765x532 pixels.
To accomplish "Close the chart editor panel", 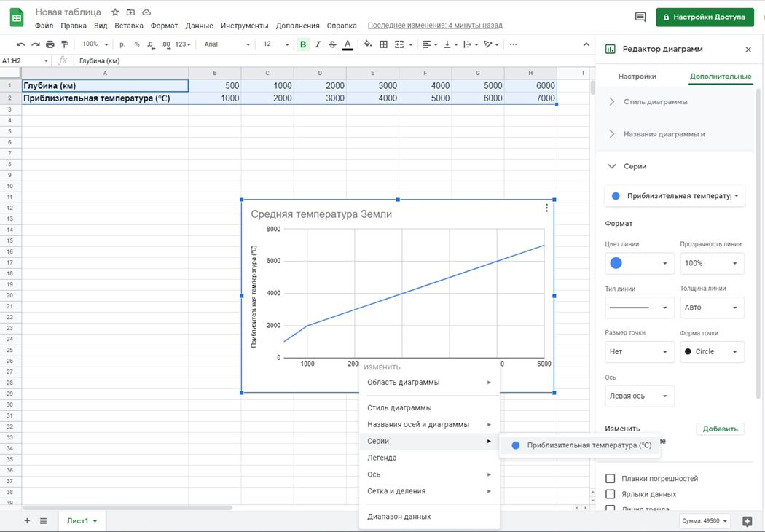I will [x=748, y=50].
